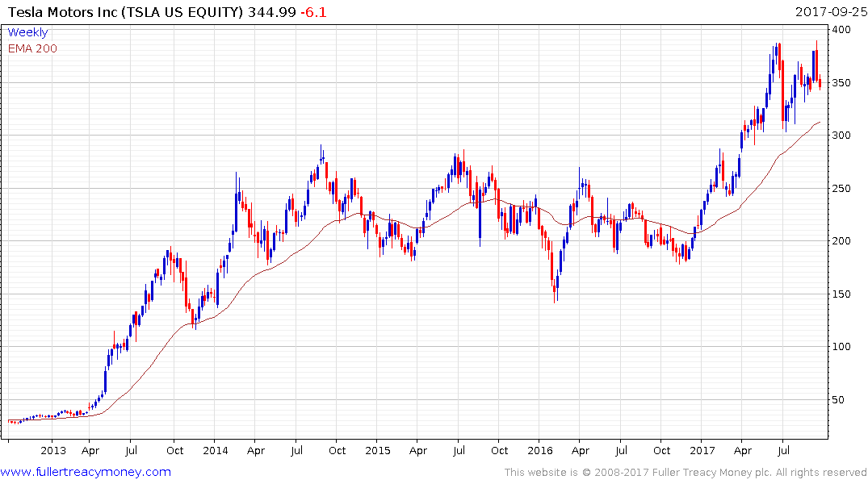This screenshot has width=868, height=484.
Task: Click the 2017-09-25 chart date
Action: point(831,11)
